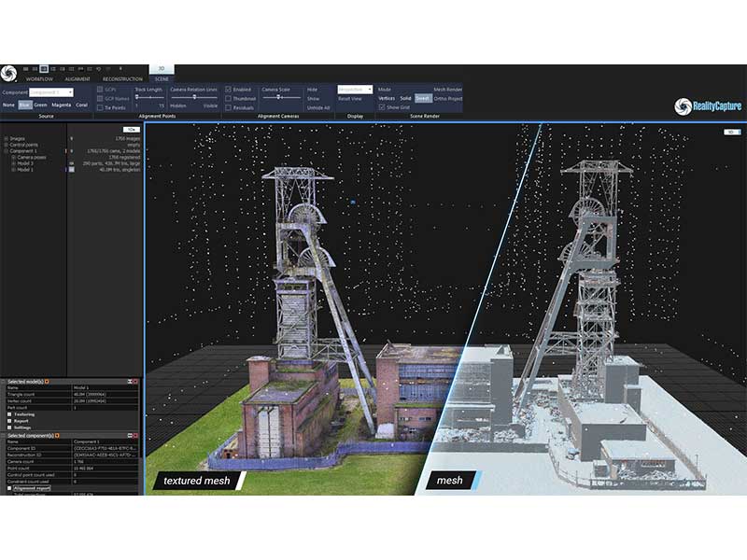Click the 1Ds view button in left panel
This screenshot has height=560, width=747.
pyautogui.click(x=132, y=130)
